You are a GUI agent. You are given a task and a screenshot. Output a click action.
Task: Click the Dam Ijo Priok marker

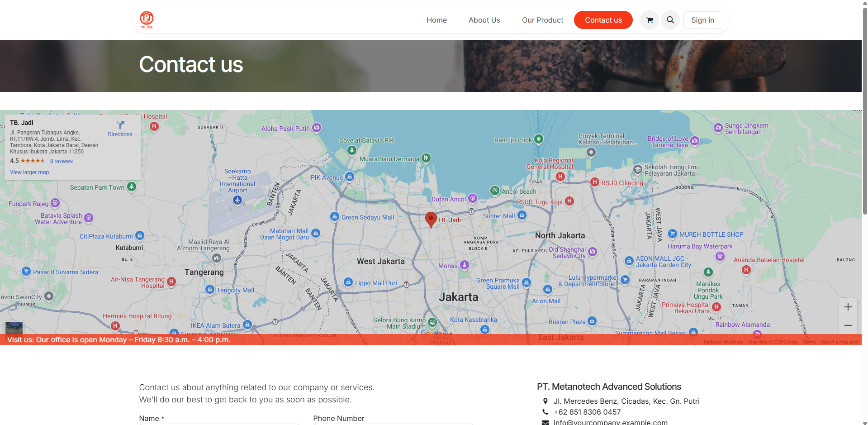tap(539, 139)
